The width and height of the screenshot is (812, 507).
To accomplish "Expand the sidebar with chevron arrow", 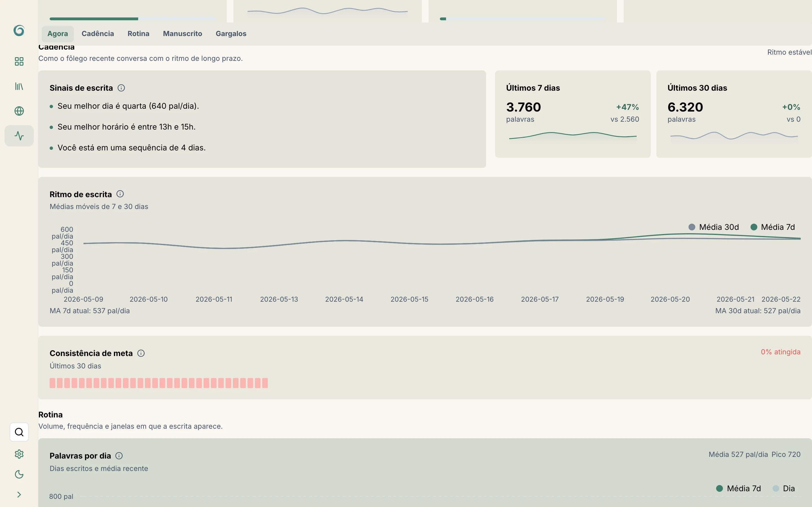I will (x=19, y=495).
